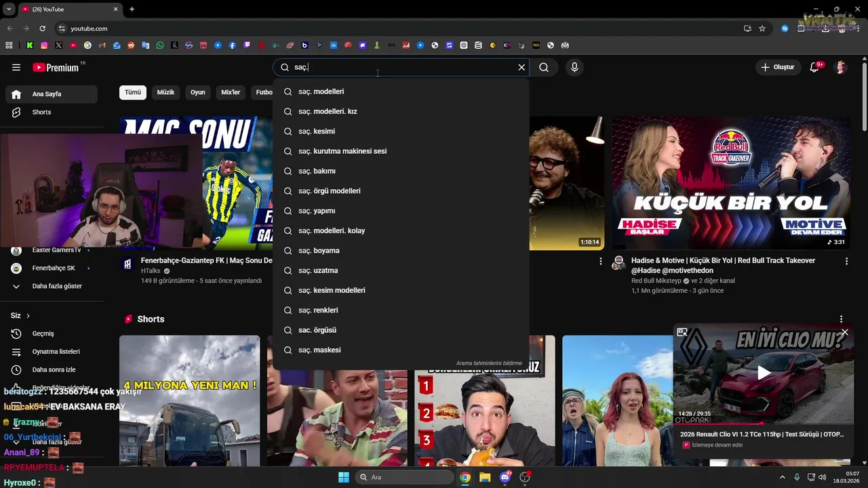Open Shorts shelf three-dot options
The width and height of the screenshot is (868, 488).
tap(841, 319)
